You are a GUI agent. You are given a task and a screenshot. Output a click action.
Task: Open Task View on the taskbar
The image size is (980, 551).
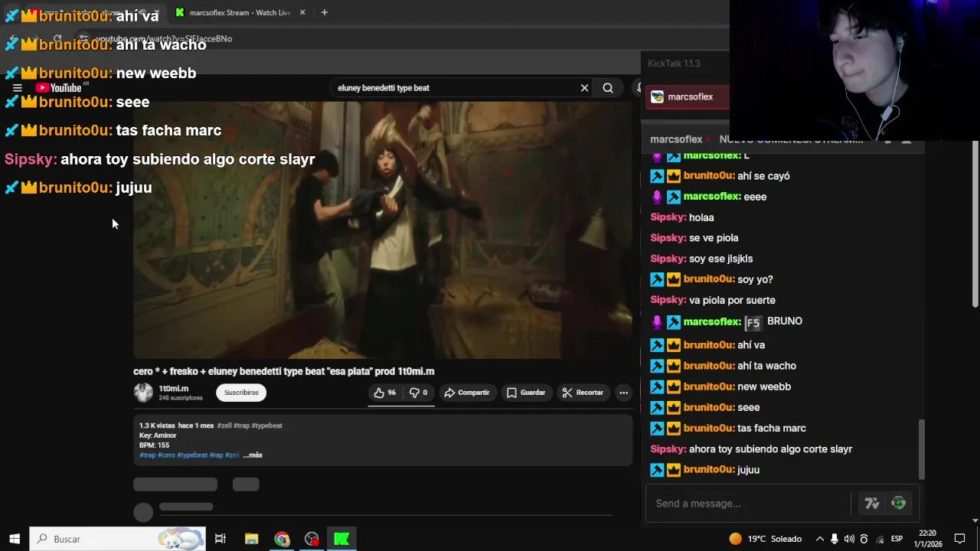pos(220,539)
